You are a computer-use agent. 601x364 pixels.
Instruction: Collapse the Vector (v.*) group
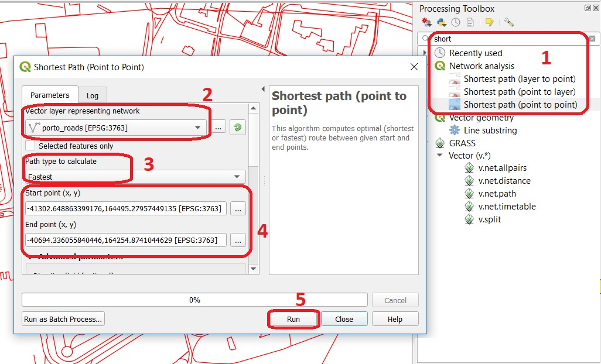coord(440,156)
